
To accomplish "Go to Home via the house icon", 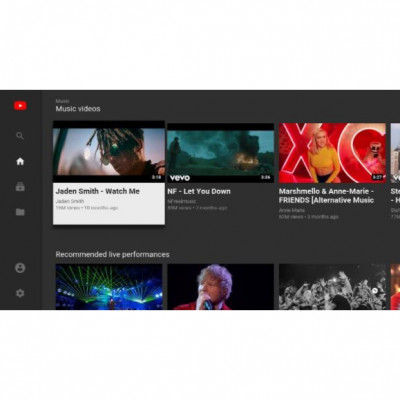I will [20, 161].
